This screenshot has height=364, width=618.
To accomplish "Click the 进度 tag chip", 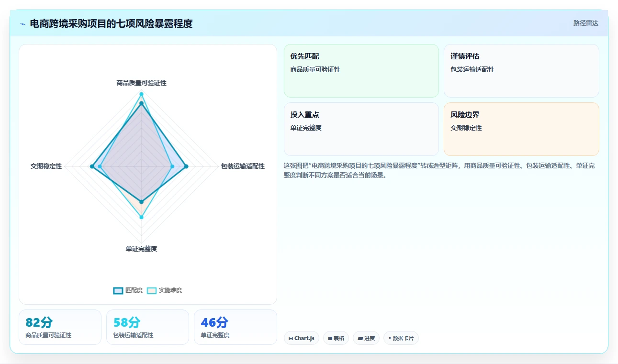I will click(366, 338).
